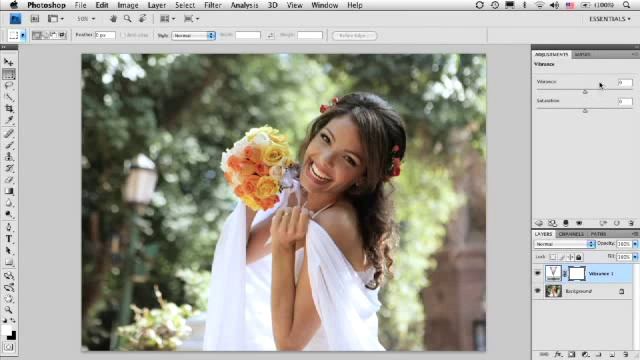This screenshot has width=640, height=360.
Task: Select the Rectangular Marquee tool in toolbox
Action: tap(9, 74)
